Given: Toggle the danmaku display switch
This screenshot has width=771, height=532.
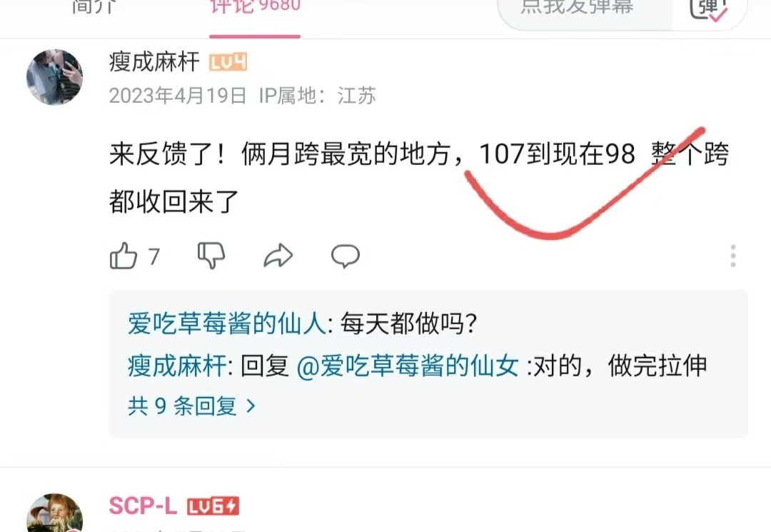Looking at the screenshot, I should click(x=708, y=9).
